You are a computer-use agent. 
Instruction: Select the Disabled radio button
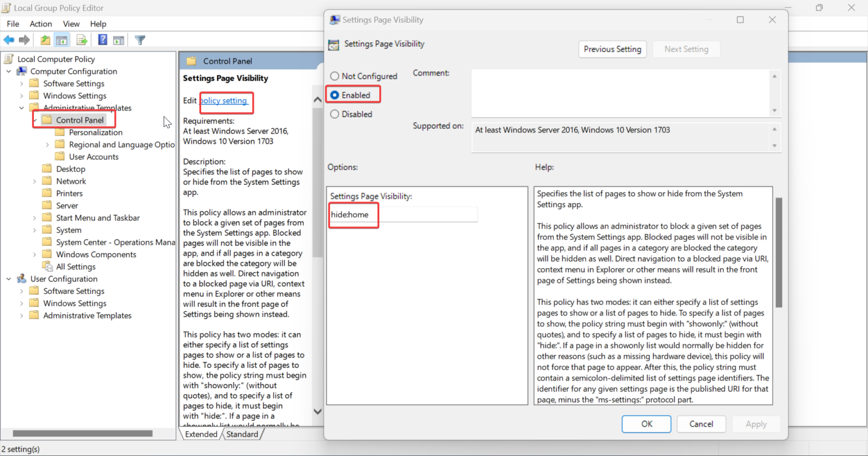click(334, 114)
